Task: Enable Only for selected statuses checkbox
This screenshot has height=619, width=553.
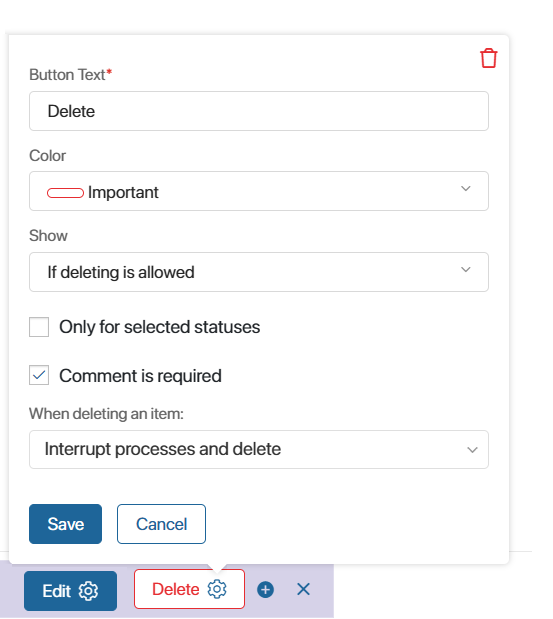Action: [x=39, y=327]
